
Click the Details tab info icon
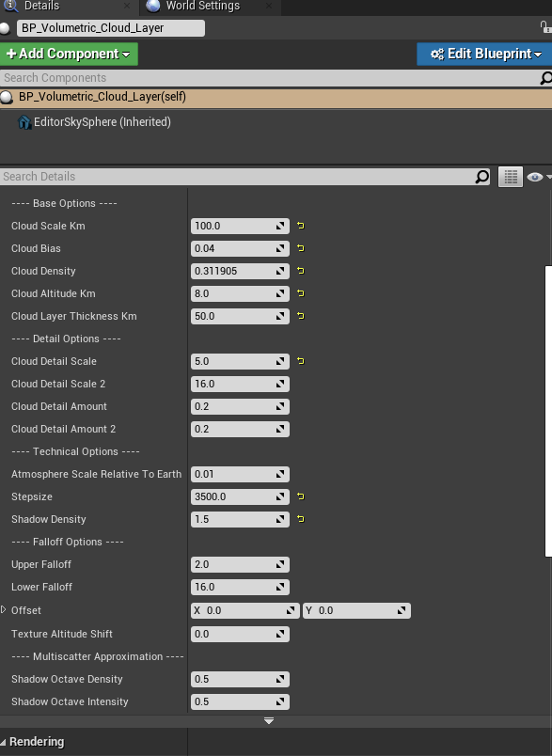[x=10, y=6]
